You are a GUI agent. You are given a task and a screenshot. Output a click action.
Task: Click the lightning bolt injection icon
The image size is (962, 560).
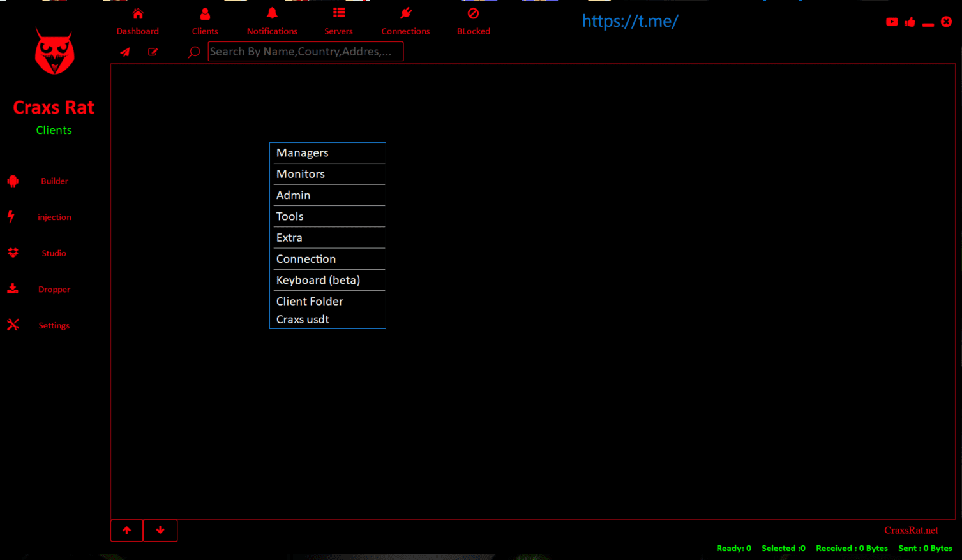[x=11, y=217]
